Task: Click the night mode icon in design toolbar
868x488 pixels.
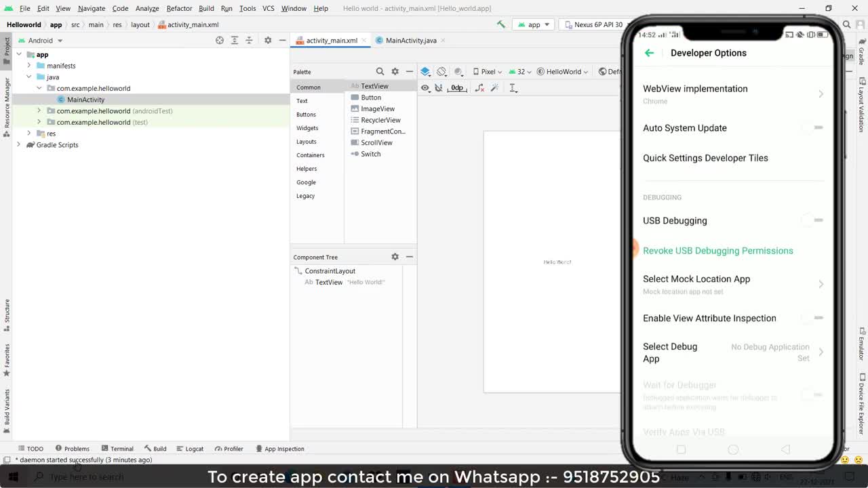Action: coord(458,71)
